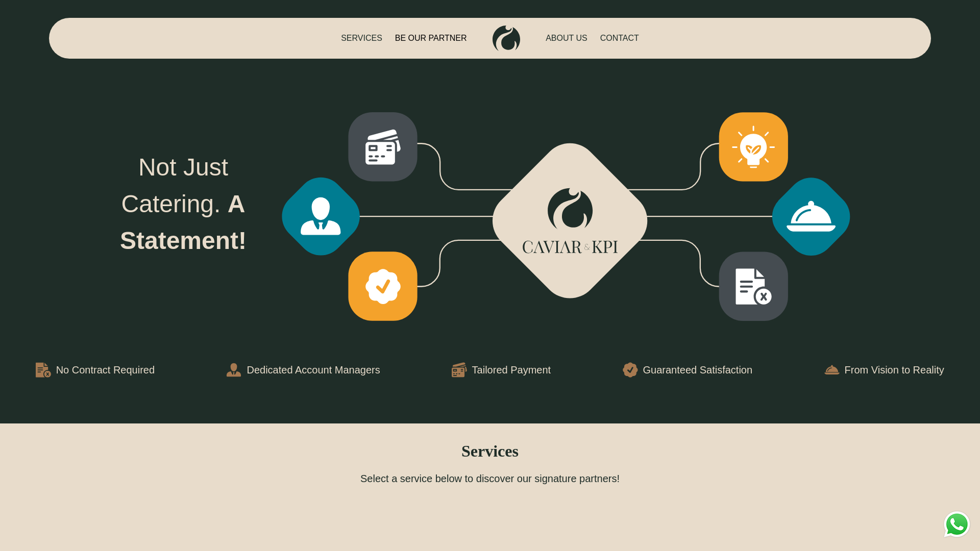Click the badge icon beside Guaranteed Satisfaction
Viewport: 980px width, 551px height.
[x=630, y=370]
